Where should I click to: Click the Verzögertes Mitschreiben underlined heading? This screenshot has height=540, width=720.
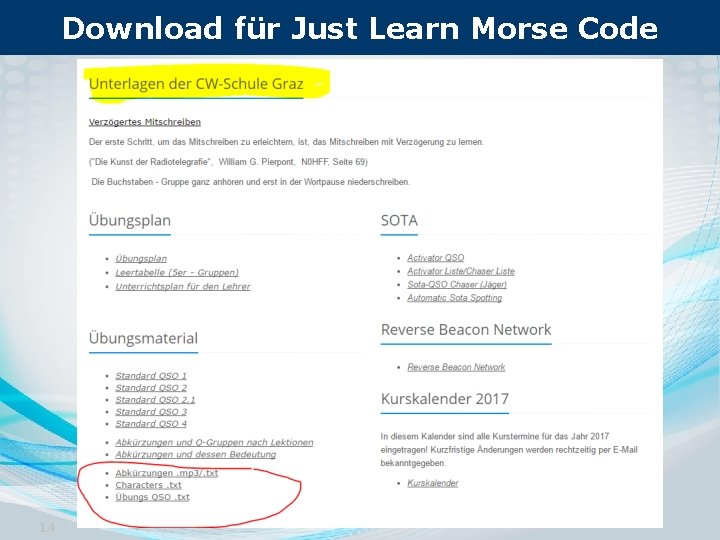pyautogui.click(x=145, y=122)
